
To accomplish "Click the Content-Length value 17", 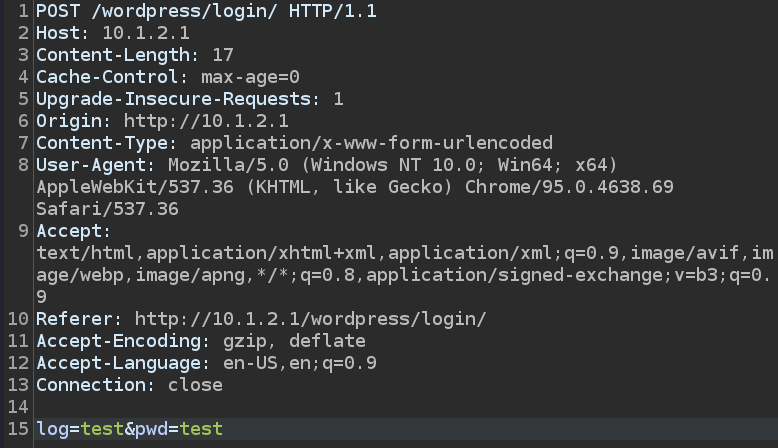I will click(223, 55).
